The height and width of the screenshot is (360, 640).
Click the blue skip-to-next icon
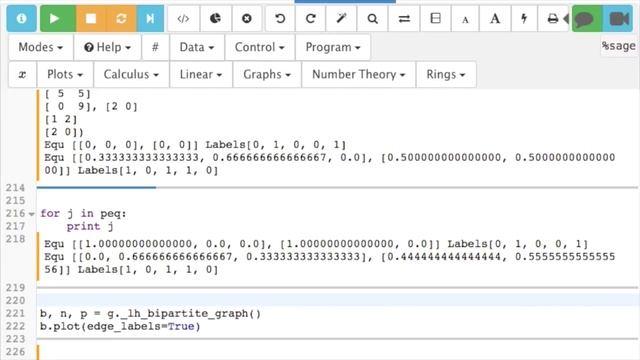(x=150, y=19)
